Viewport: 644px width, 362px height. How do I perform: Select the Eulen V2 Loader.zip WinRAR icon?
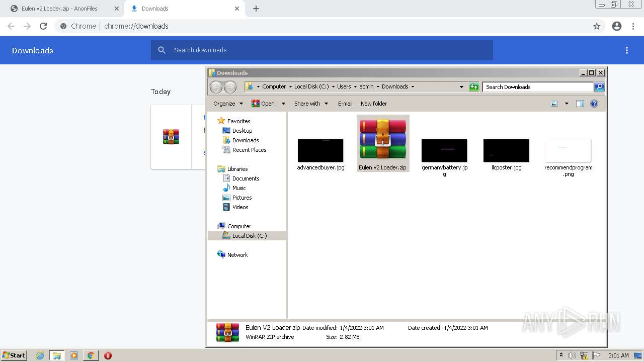click(x=383, y=139)
